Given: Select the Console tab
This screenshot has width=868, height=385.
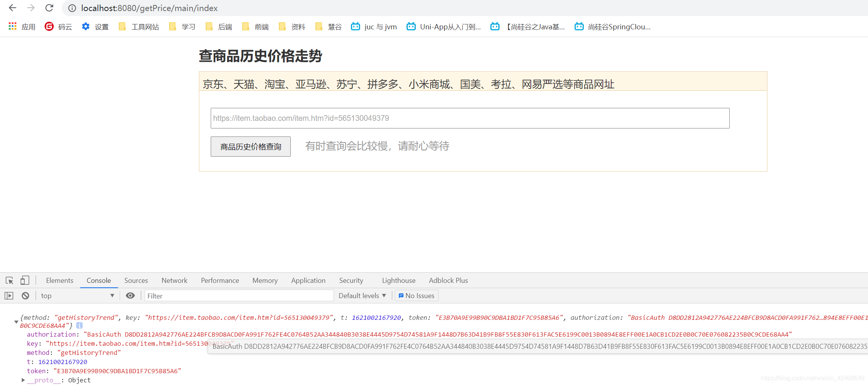Looking at the screenshot, I should [99, 281].
